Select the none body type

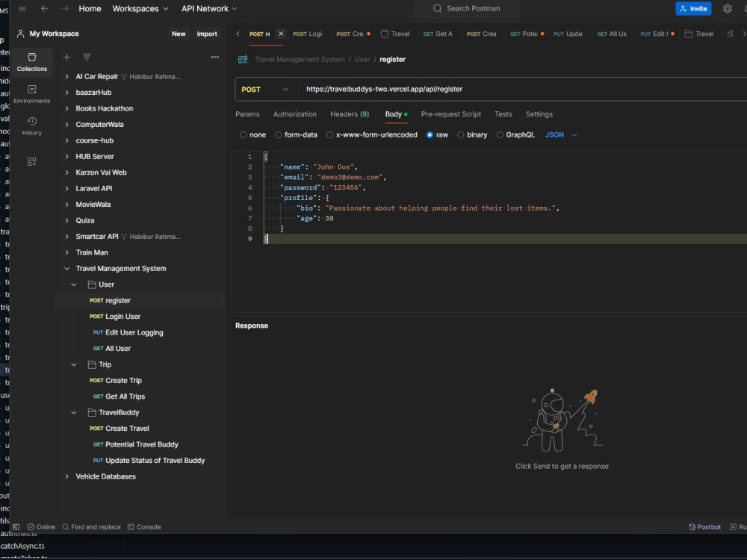[244, 135]
